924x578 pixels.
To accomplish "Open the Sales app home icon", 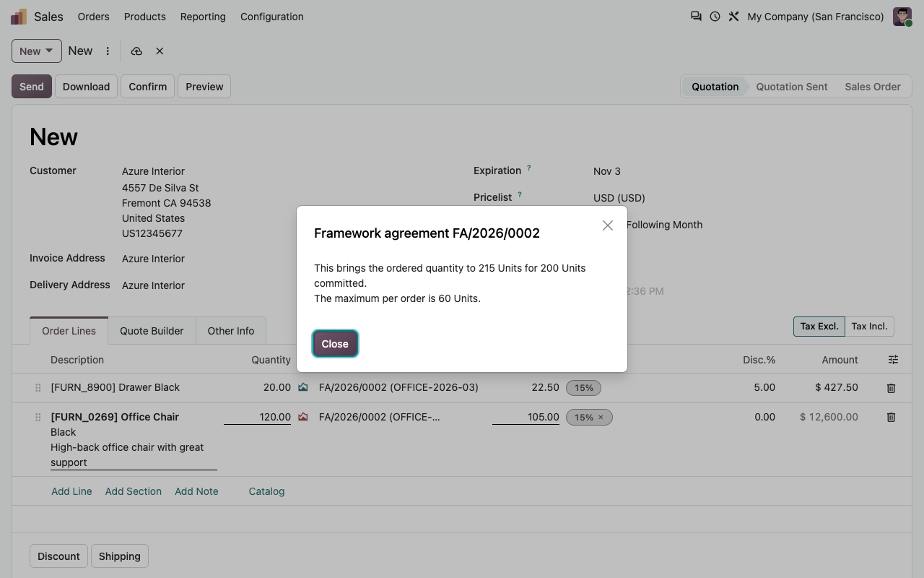I will click(19, 17).
